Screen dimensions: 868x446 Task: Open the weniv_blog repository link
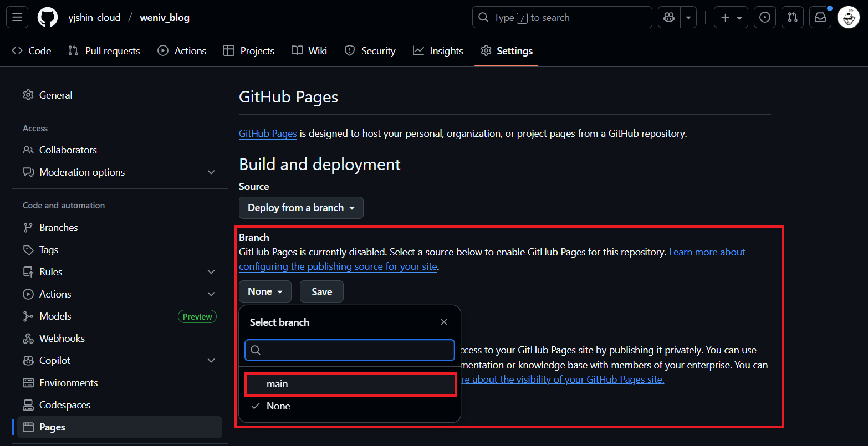click(x=165, y=18)
